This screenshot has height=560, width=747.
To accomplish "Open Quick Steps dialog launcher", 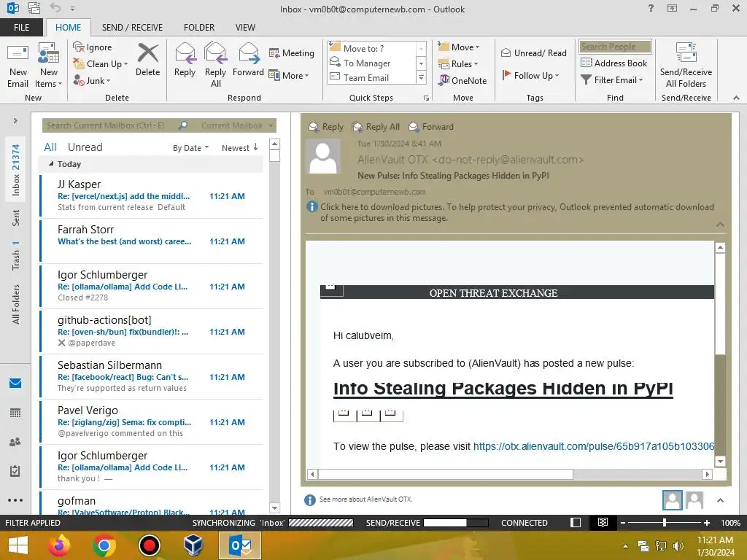I will (426, 98).
